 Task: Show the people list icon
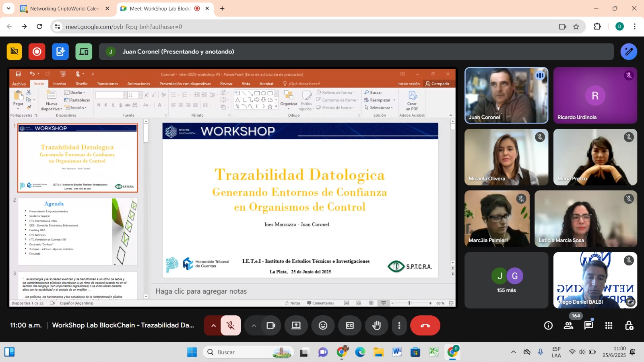point(568,325)
